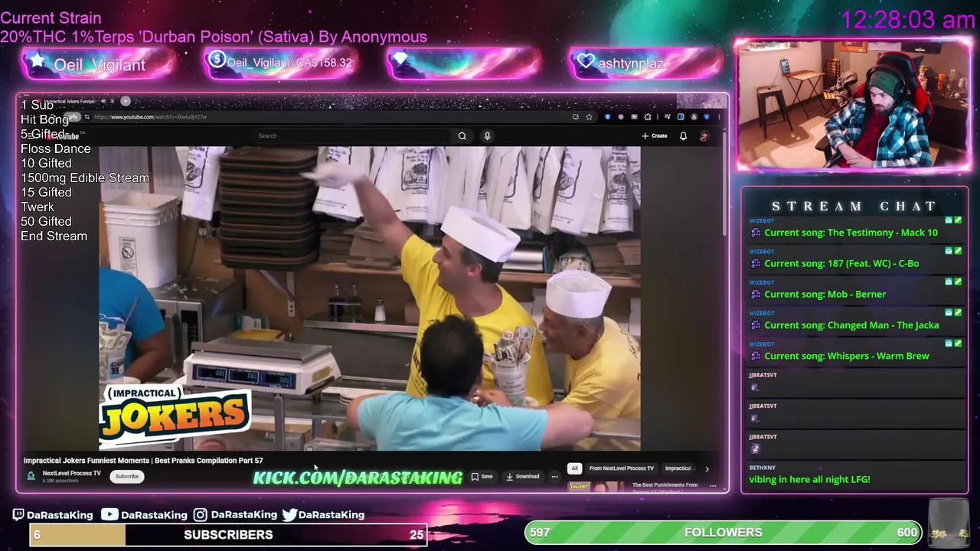Focus the YouTube Search field

(x=353, y=136)
